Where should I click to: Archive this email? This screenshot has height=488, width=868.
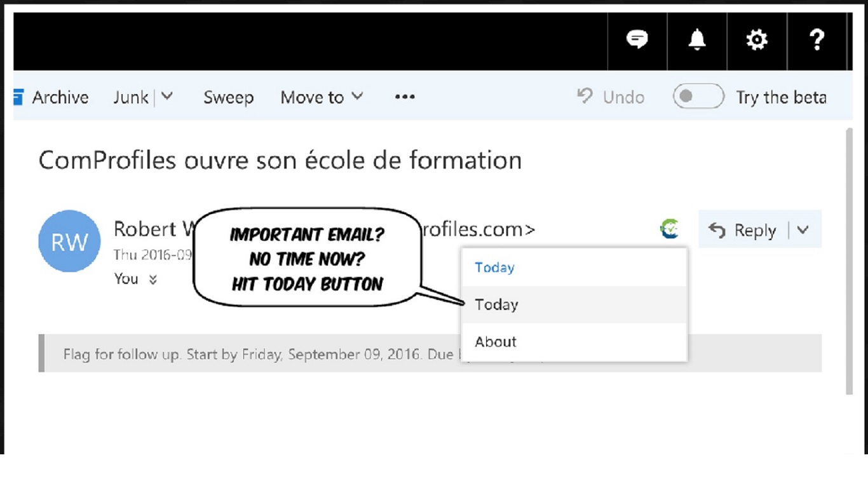tap(51, 97)
